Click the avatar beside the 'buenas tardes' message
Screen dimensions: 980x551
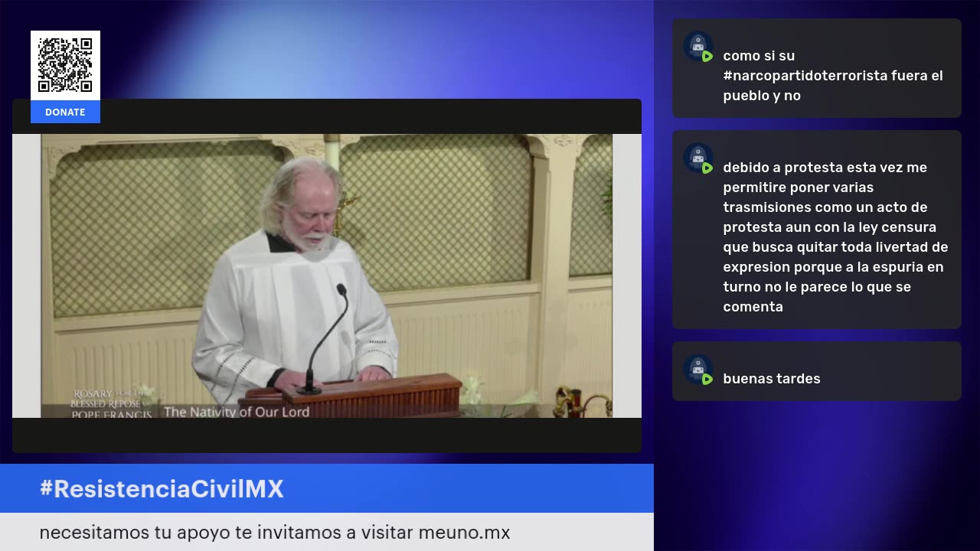pos(698,370)
